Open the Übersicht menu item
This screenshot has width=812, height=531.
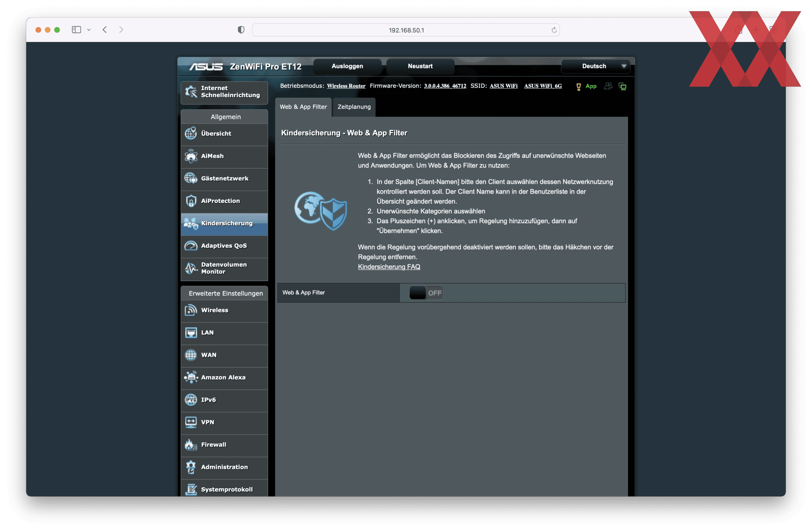[224, 134]
